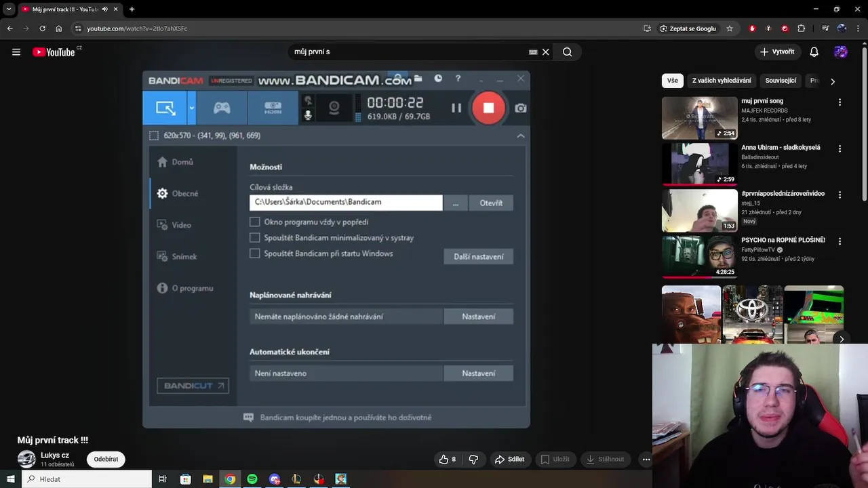Select the Z vašich vyhledávání chip
Viewport: 868px width, 488px height.
point(722,81)
